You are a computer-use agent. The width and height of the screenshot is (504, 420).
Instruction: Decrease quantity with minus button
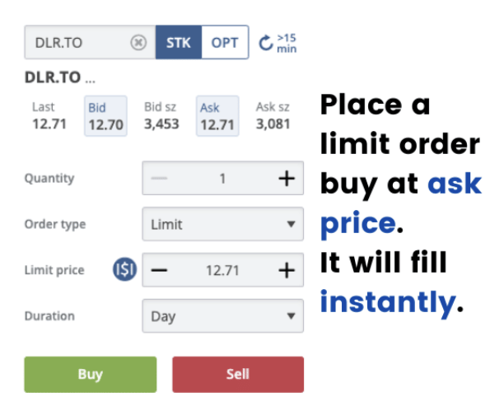[160, 178]
